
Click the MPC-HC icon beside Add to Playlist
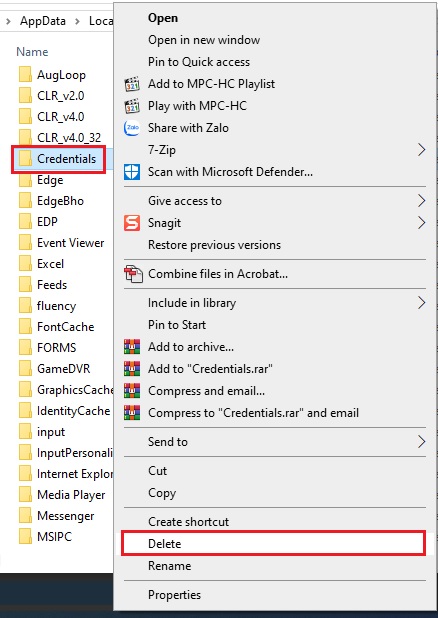132,84
